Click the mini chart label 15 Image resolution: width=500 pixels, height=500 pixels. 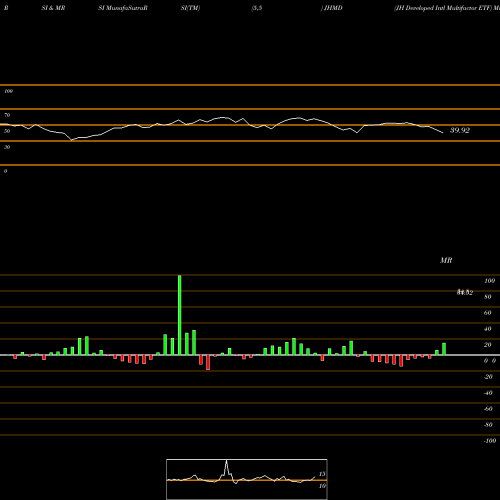tap(322, 474)
